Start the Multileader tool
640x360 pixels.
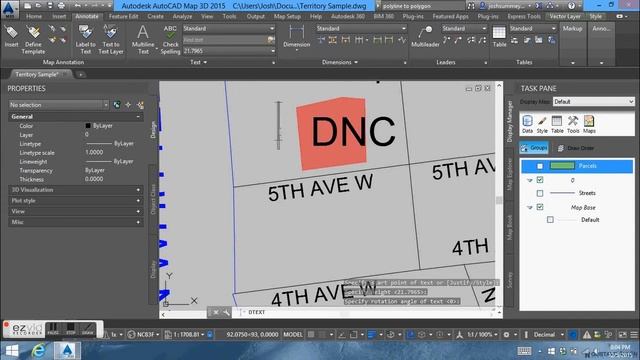coord(425,37)
